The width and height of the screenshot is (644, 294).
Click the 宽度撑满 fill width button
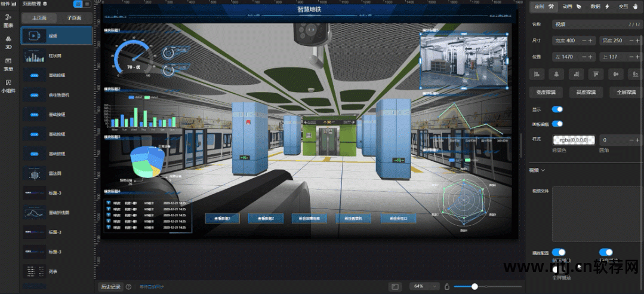[x=546, y=92]
